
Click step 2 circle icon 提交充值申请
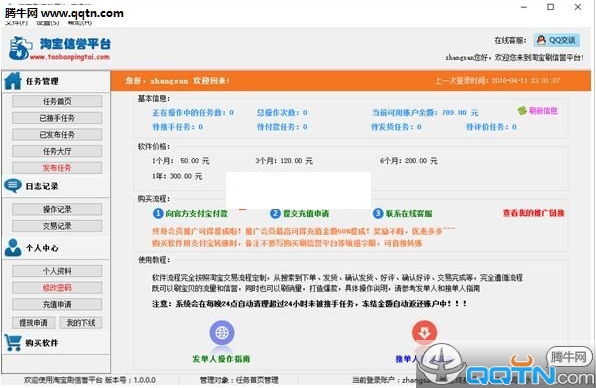[275, 213]
